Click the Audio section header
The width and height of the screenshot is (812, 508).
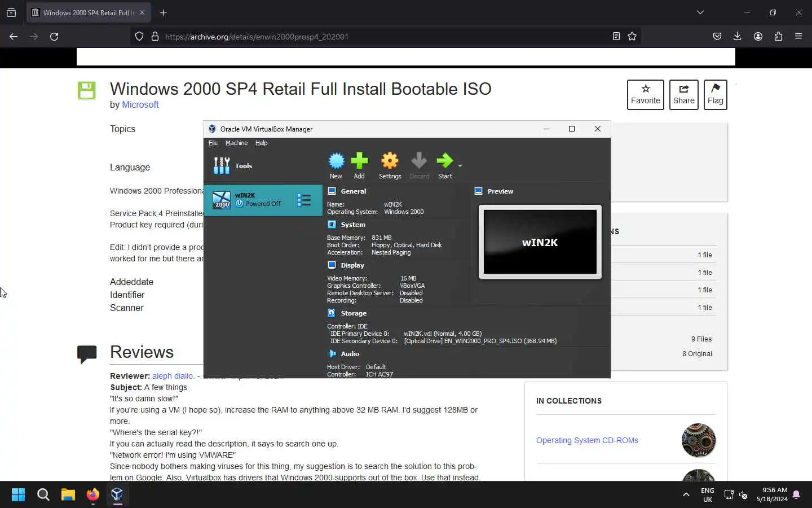coord(350,354)
